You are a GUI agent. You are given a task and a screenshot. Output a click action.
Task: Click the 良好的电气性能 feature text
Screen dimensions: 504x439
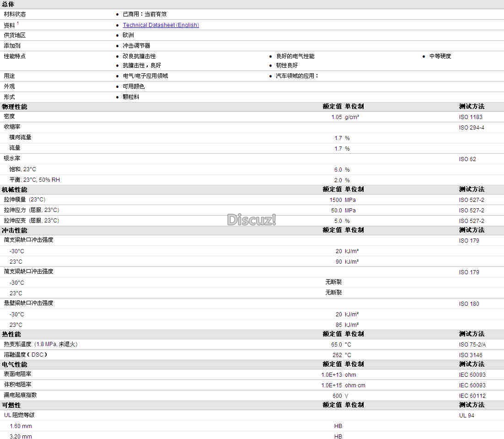point(295,56)
